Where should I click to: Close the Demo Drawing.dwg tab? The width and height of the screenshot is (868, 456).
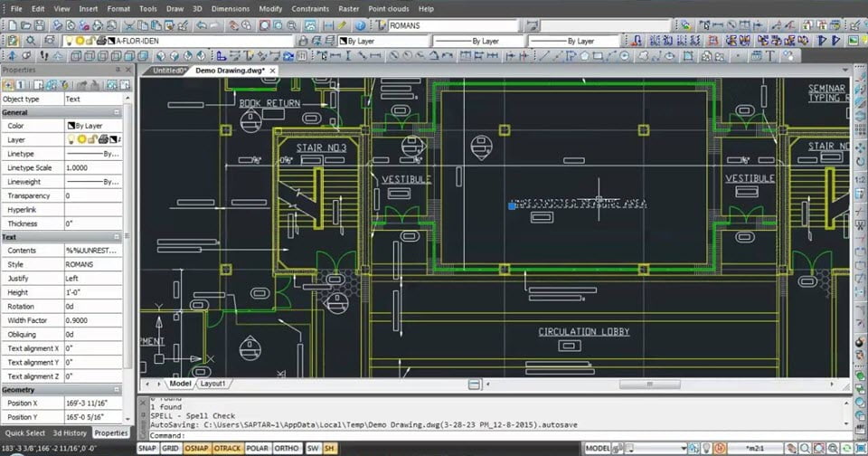click(272, 71)
